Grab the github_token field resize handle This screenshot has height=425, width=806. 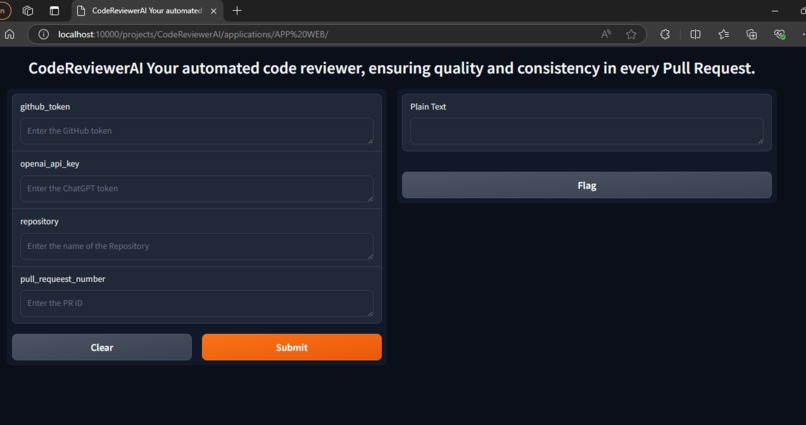pos(370,141)
